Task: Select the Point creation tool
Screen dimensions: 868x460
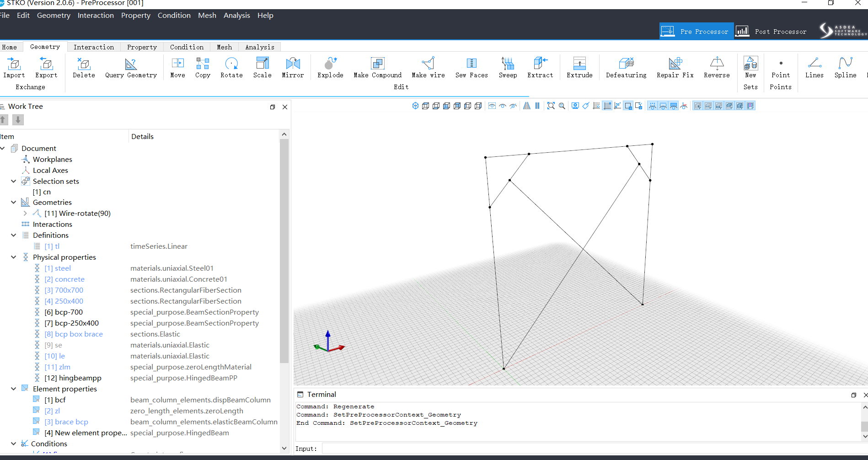Action: coord(781,67)
